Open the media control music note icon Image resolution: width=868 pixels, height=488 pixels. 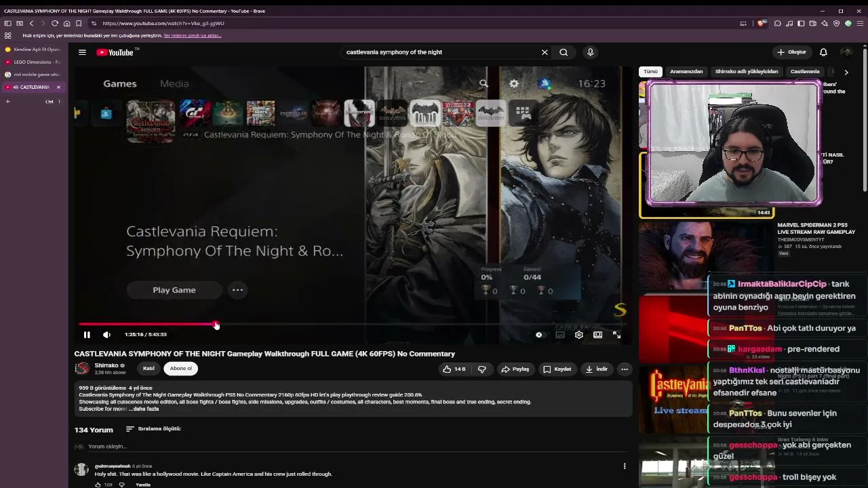tap(789, 23)
